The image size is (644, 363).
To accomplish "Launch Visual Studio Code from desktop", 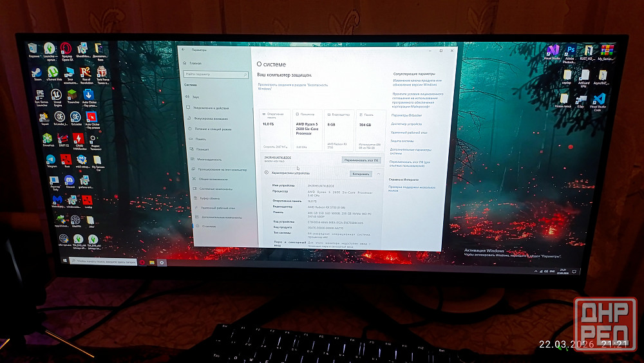I will [600, 100].
